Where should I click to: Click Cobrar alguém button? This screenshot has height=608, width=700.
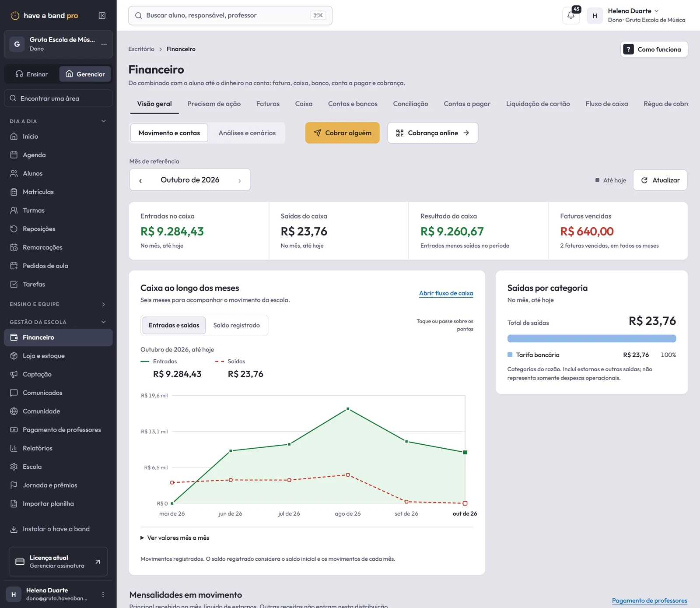click(x=342, y=133)
